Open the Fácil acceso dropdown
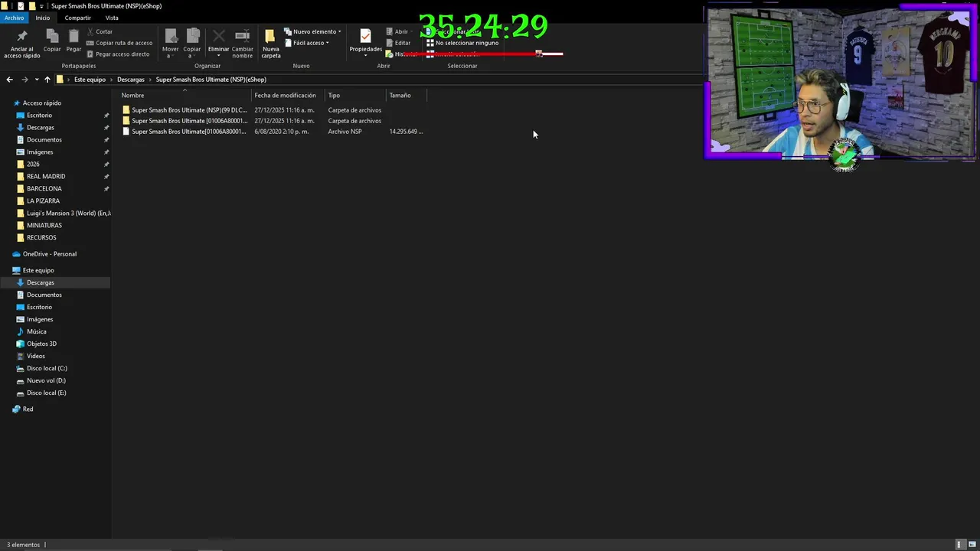 coord(306,43)
